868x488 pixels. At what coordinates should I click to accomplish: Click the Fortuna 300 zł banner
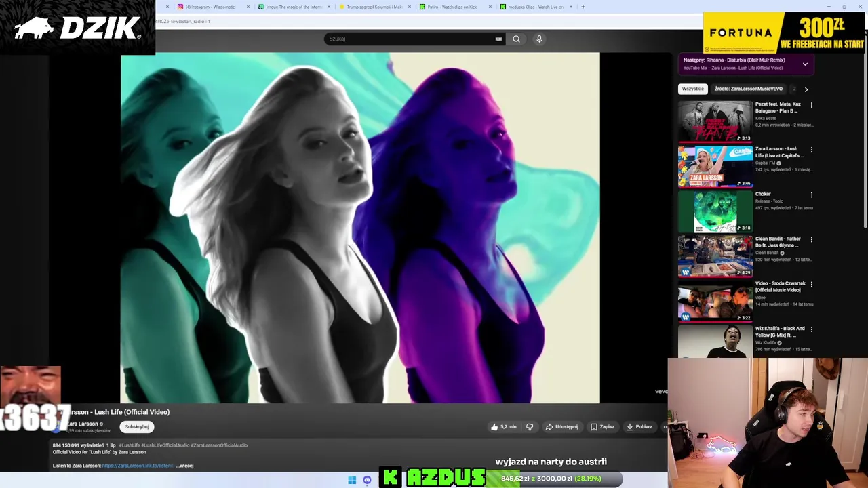coord(785,33)
